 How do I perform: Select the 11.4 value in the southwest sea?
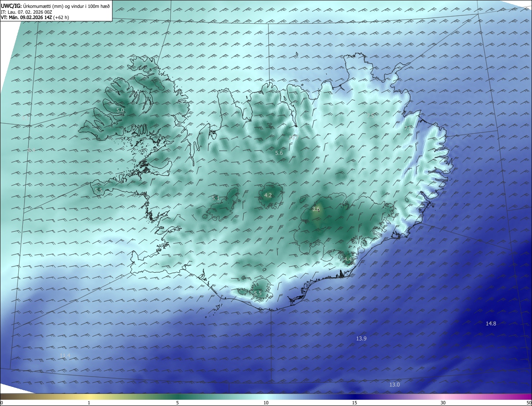(x=65, y=356)
